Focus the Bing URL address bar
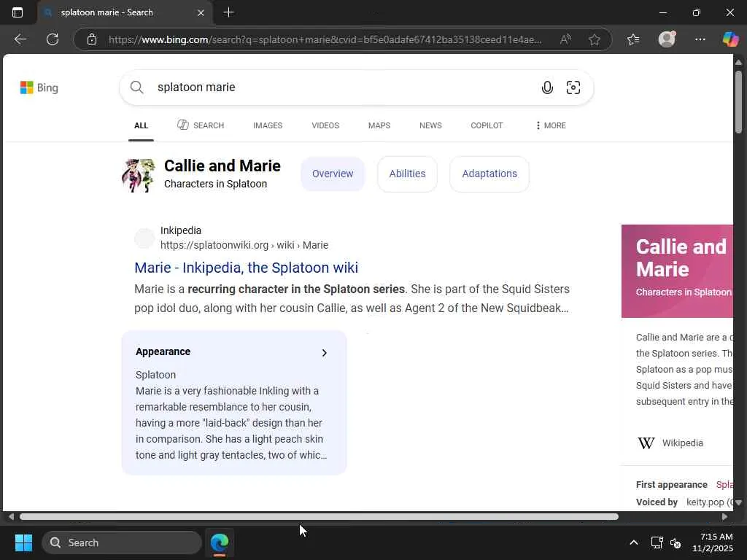The image size is (747, 560). [x=325, y=39]
